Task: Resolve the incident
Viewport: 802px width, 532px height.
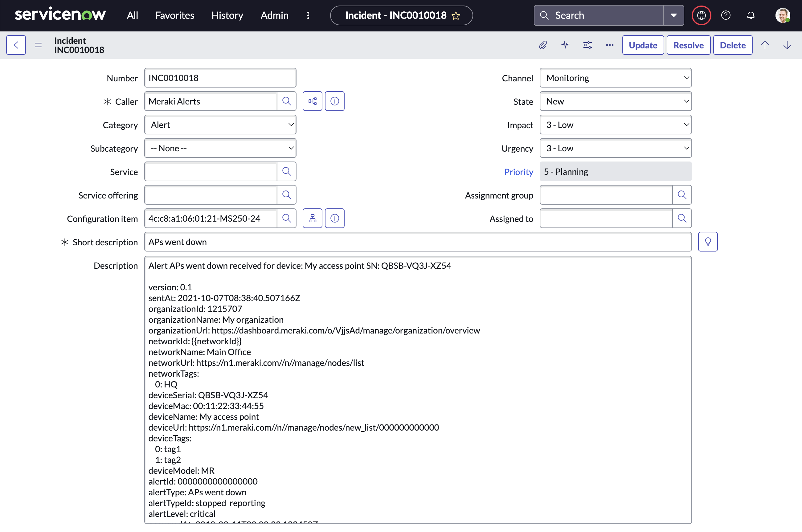Action: pyautogui.click(x=688, y=45)
